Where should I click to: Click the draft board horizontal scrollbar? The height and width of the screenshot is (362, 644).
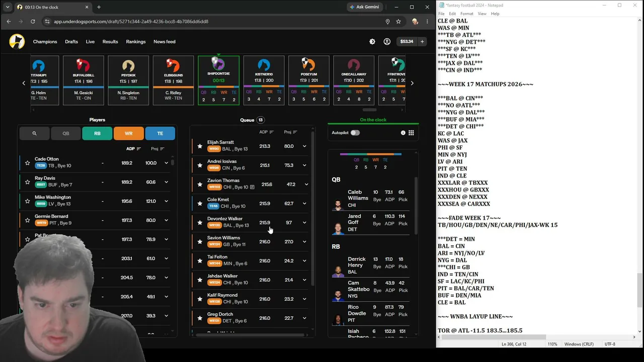point(370,110)
